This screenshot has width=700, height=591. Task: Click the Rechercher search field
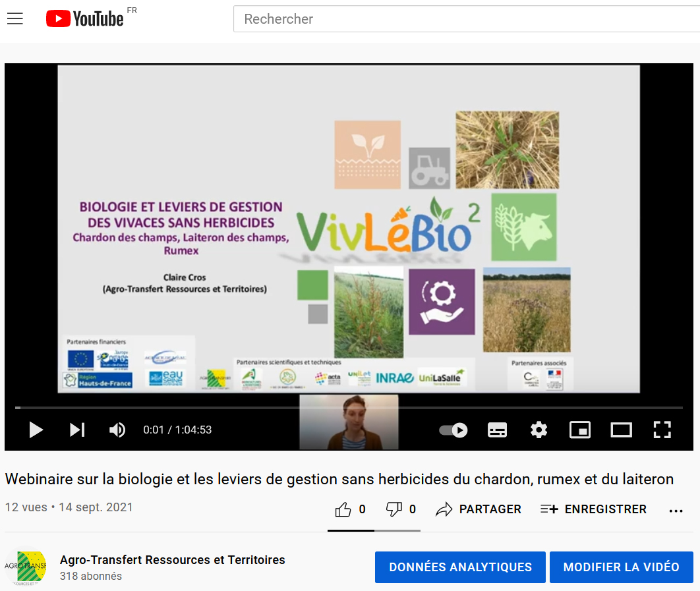tap(467, 18)
